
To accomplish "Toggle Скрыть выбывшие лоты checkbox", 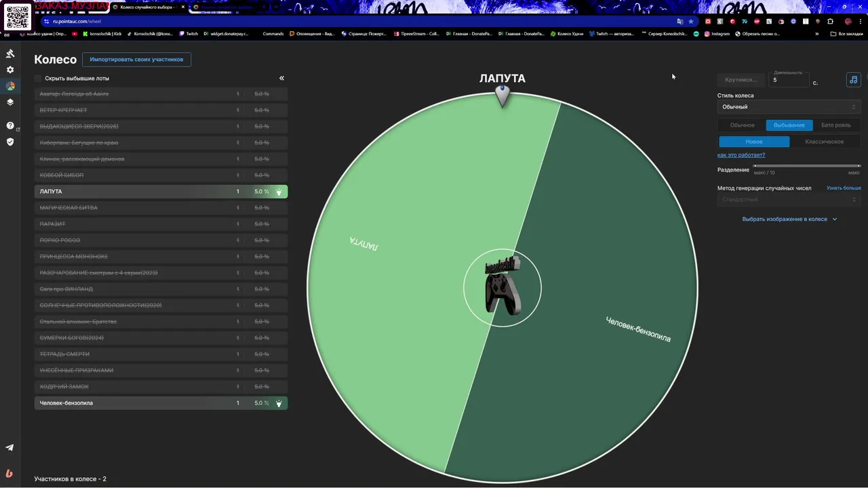I will coord(38,78).
